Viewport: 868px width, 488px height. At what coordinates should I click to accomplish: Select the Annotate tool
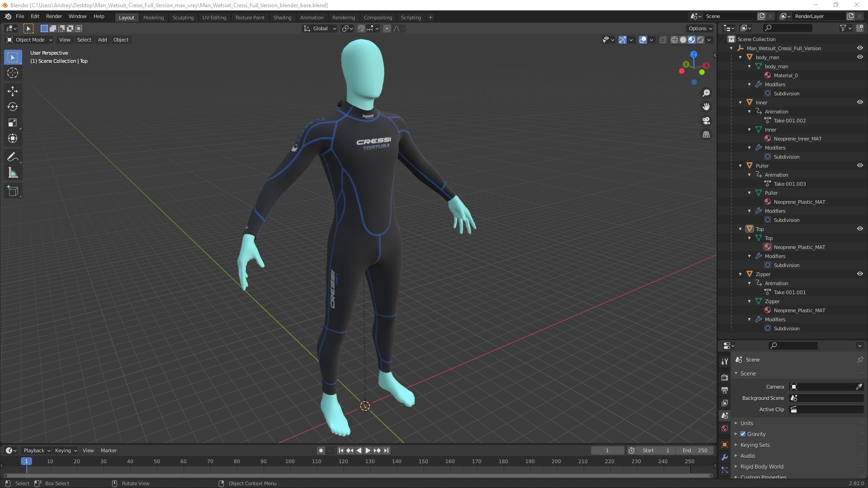tap(13, 157)
